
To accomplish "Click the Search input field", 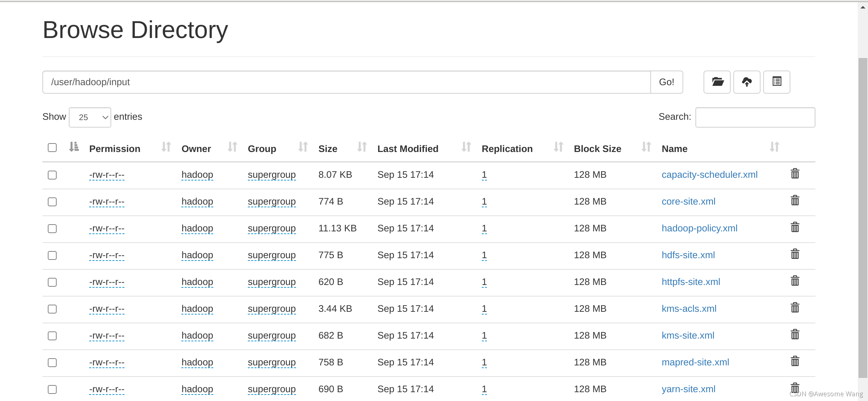I will [755, 117].
